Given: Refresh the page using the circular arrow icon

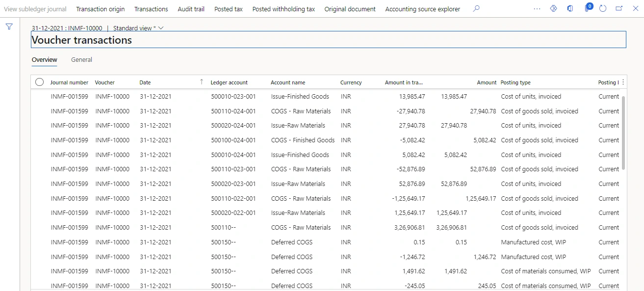Looking at the screenshot, I should tap(603, 9).
